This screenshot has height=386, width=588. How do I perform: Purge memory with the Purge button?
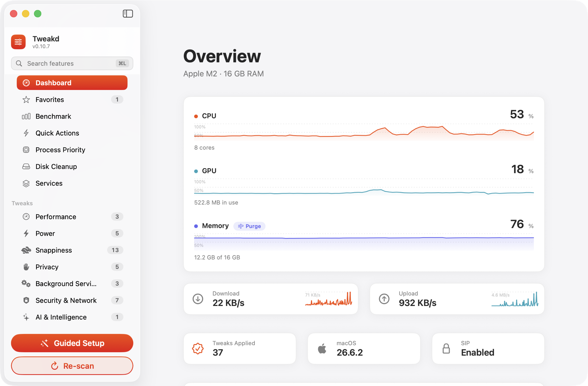249,226
